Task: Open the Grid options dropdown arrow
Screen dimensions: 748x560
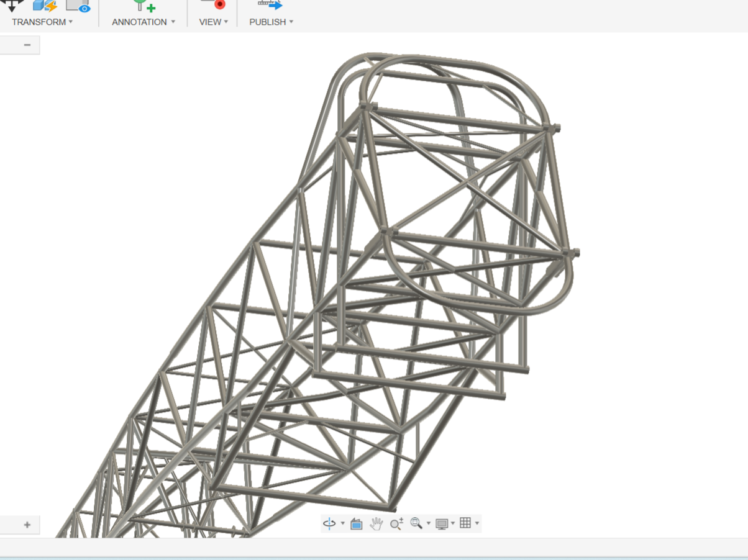Action: click(477, 524)
